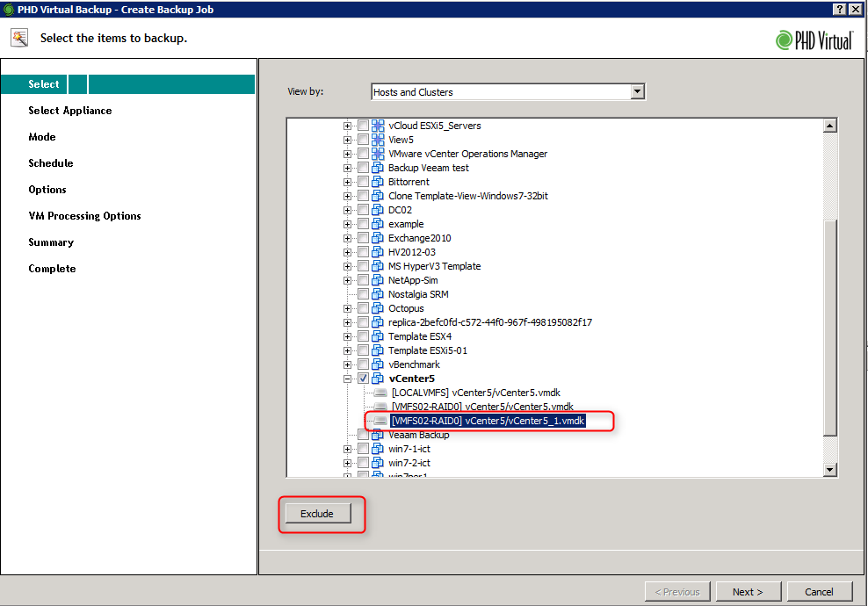This screenshot has height=606, width=868.
Task: Click the Template ESXi5-01 VM icon
Action: tap(378, 350)
